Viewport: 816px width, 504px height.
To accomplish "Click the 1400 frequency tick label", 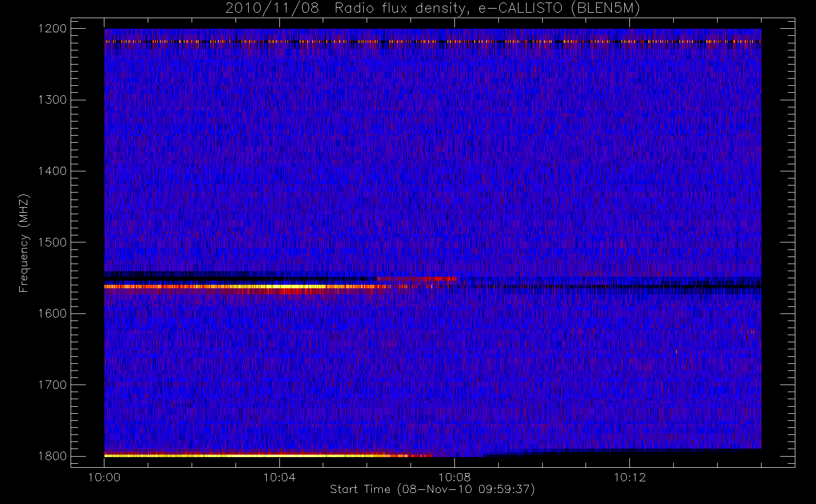I will 52,171.
